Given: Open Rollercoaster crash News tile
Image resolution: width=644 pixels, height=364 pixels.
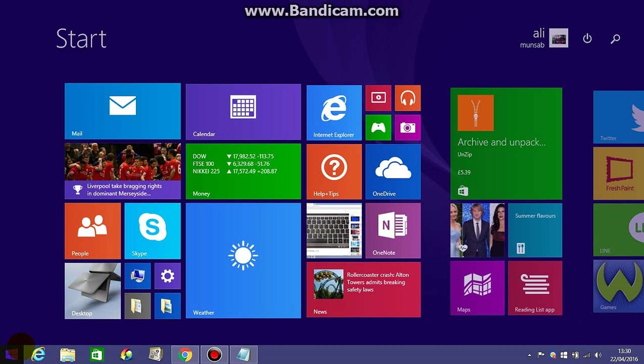Looking at the screenshot, I should click(363, 289).
